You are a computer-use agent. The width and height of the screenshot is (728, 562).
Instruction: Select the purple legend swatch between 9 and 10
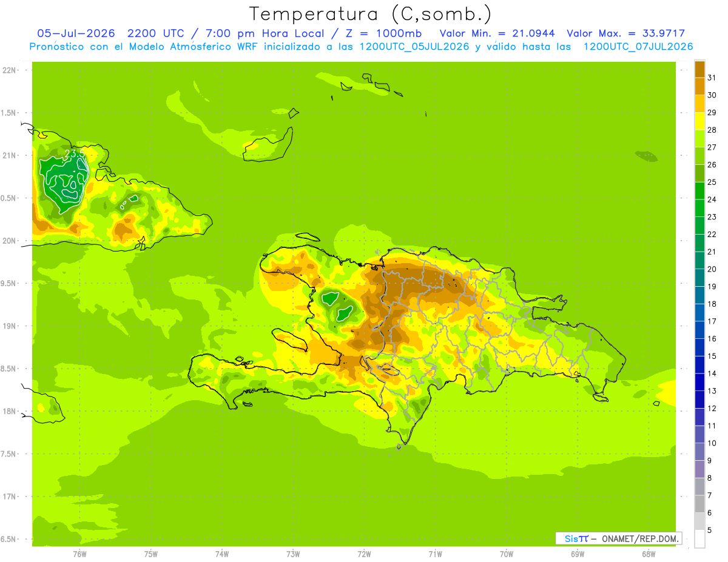700,452
